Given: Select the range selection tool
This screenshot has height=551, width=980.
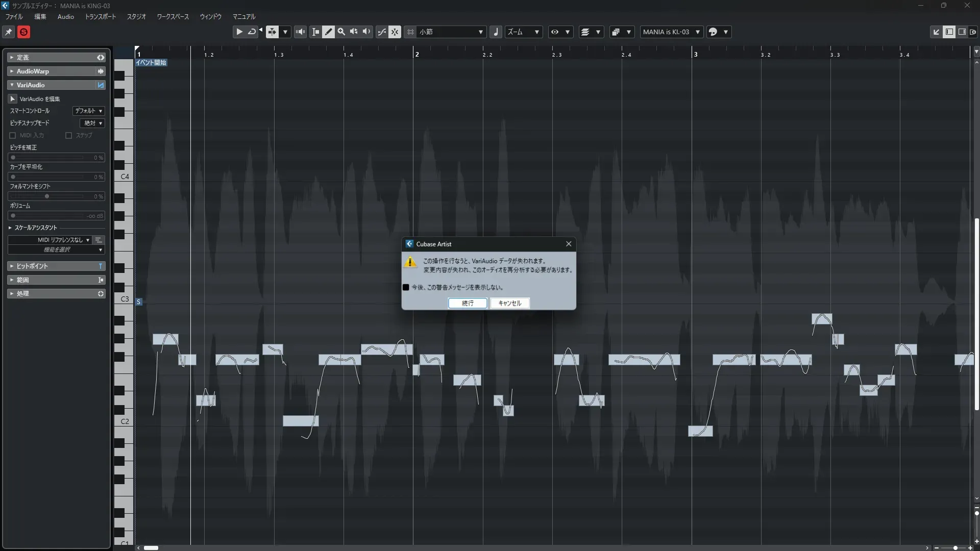Looking at the screenshot, I should click(315, 32).
